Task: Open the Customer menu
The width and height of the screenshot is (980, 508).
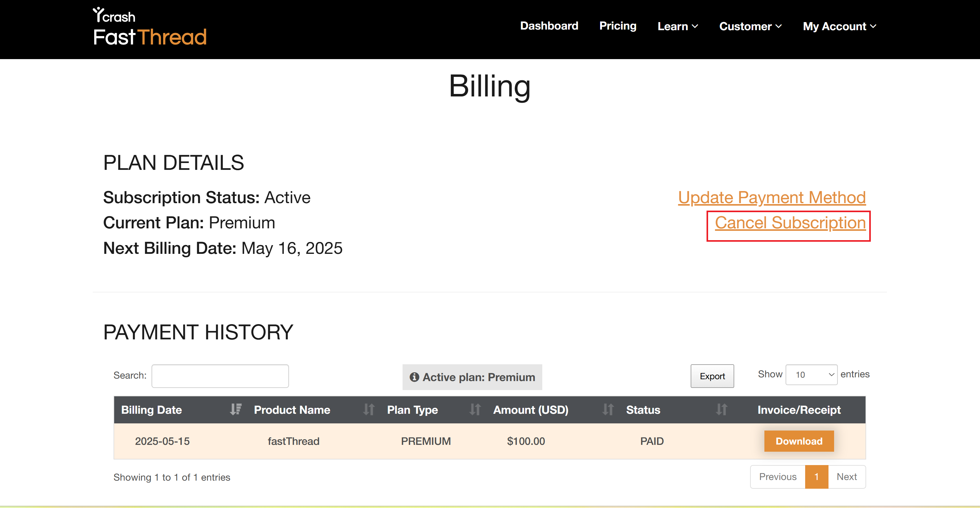Action: click(750, 26)
